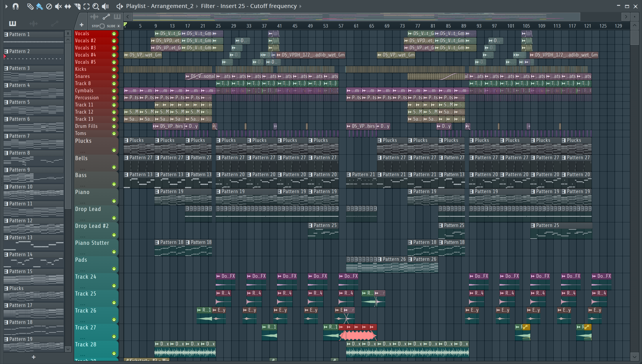
Task: Mute the Drop Lead track
Action: coord(114,218)
